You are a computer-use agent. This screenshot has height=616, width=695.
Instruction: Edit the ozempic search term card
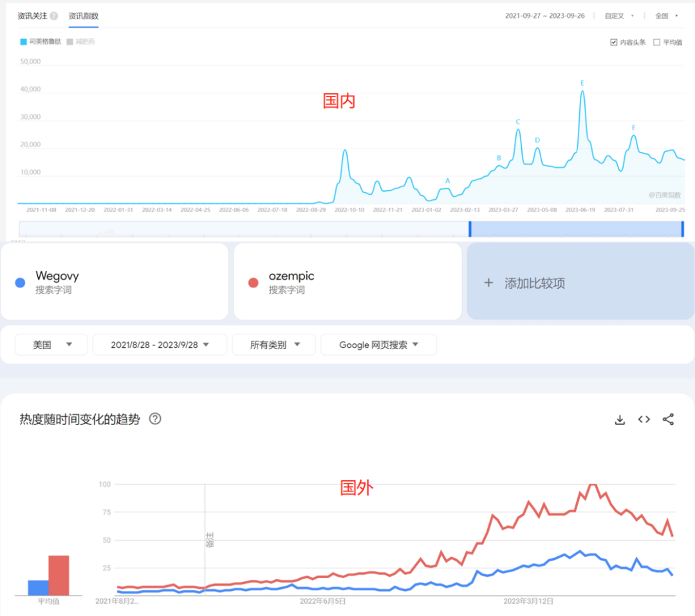coord(347,281)
